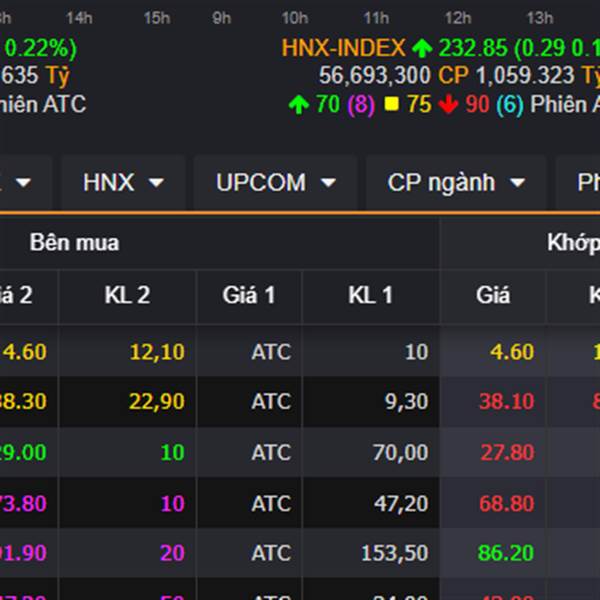600x600 pixels.
Task: Click ATC cell in the 27.80 row
Action: pos(271,452)
